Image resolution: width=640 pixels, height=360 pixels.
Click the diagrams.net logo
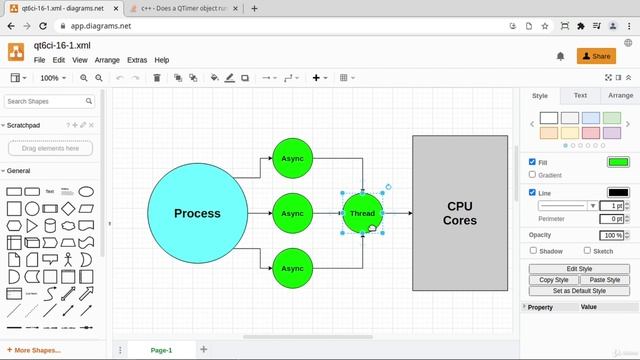16,52
